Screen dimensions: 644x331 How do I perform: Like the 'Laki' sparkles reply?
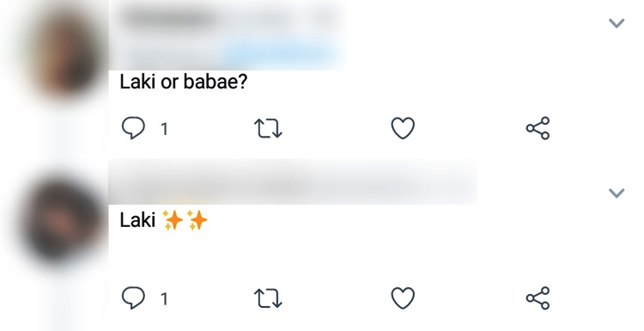[x=403, y=298]
